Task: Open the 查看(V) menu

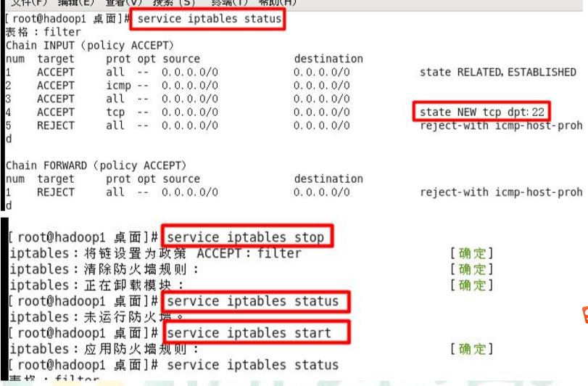Action: pyautogui.click(x=124, y=3)
